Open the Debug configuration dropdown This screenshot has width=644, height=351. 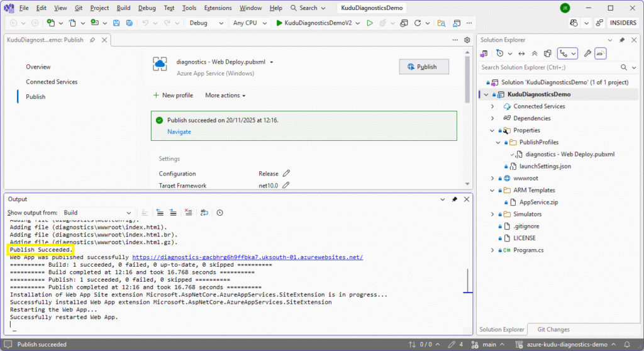click(x=206, y=23)
